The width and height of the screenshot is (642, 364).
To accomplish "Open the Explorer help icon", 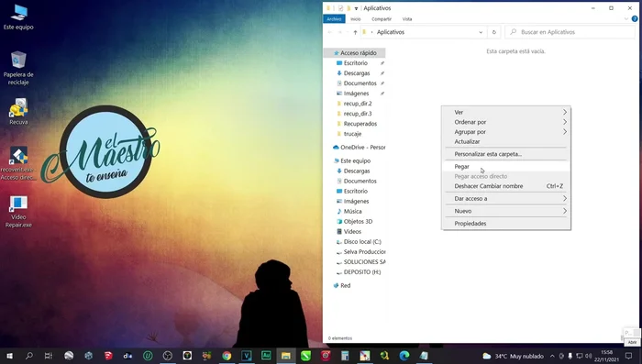I will 635,19.
